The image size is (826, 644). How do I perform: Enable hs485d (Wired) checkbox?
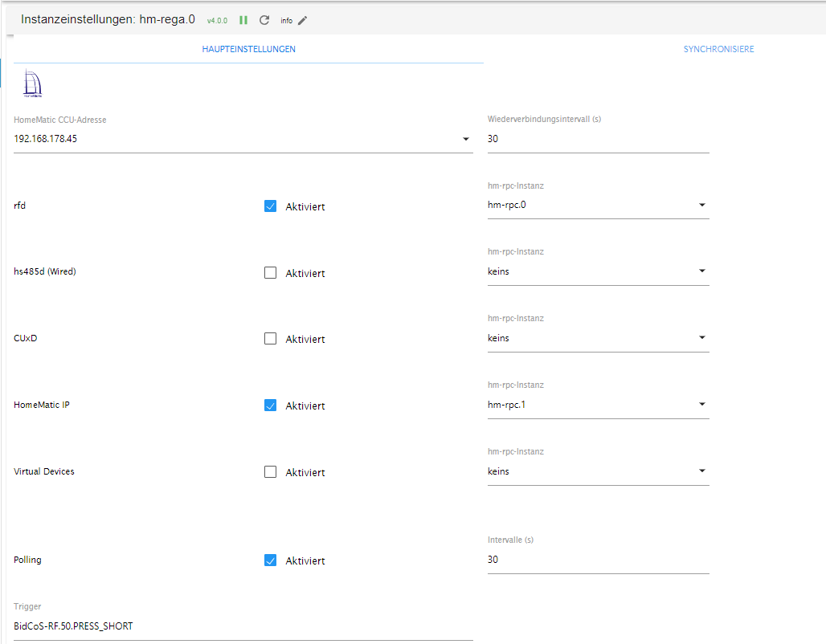pos(271,273)
